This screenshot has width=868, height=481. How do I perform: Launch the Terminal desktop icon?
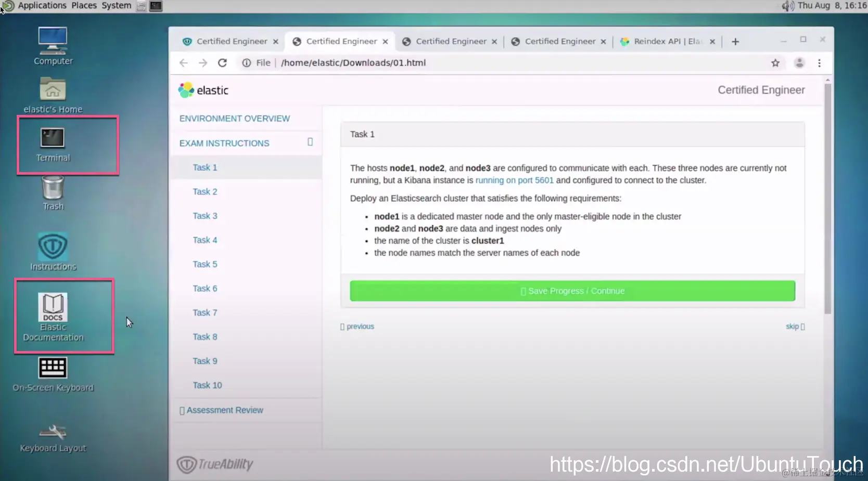(53, 145)
